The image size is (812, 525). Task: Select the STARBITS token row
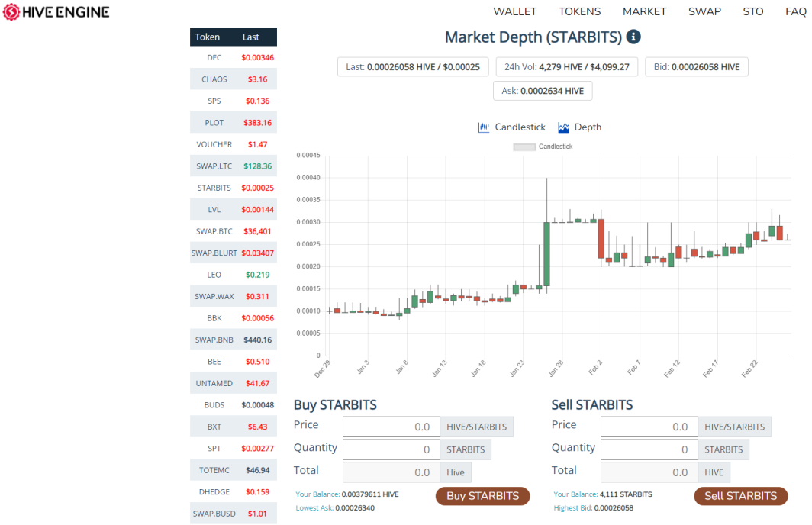pyautogui.click(x=233, y=188)
